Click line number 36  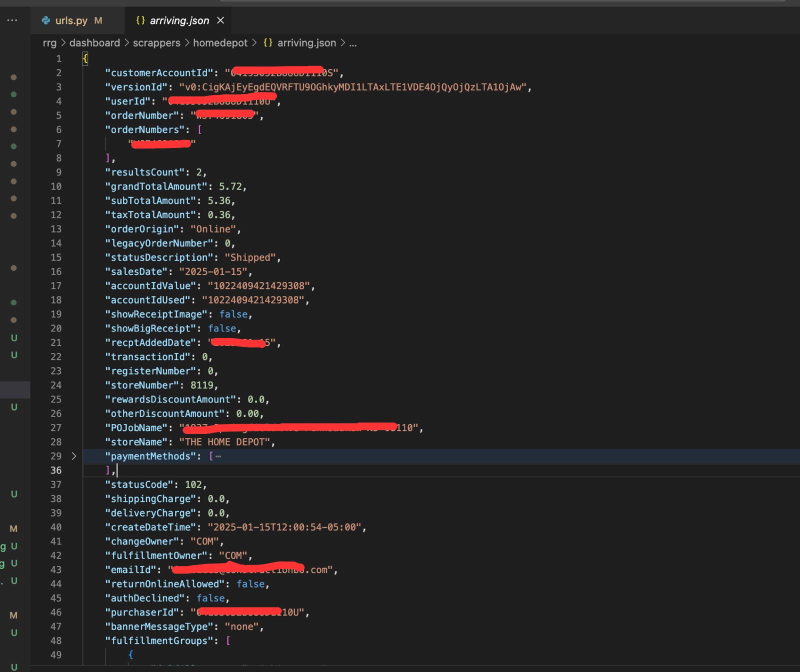tap(56, 470)
